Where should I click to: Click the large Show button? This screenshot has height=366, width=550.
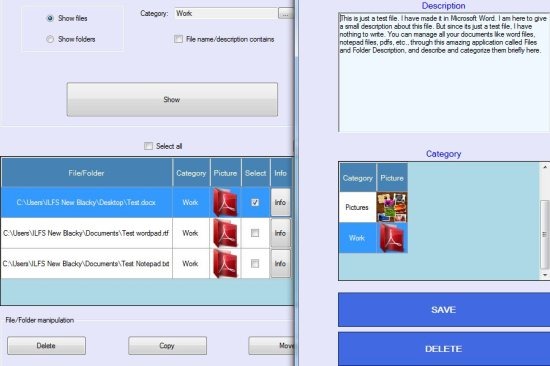(172, 100)
